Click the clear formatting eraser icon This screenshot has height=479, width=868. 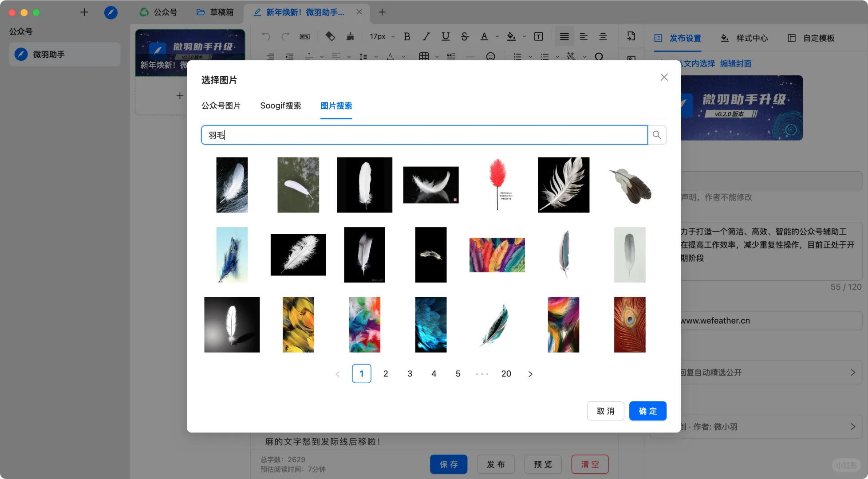point(330,37)
